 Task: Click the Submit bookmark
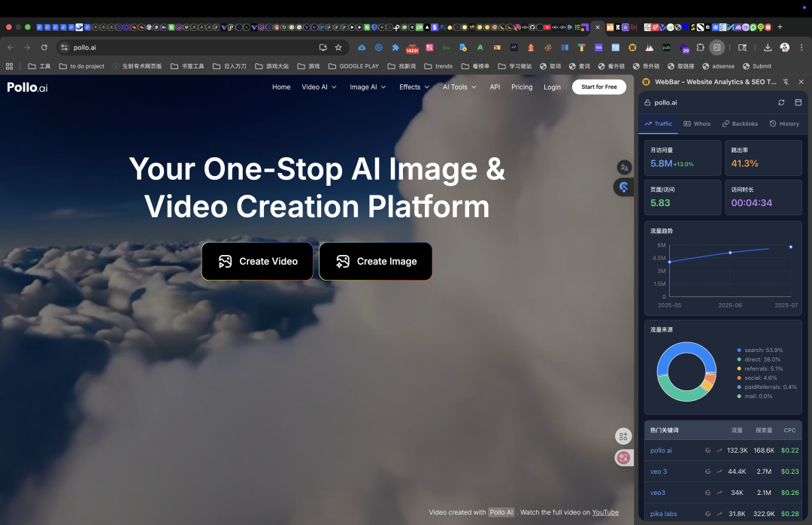757,66
